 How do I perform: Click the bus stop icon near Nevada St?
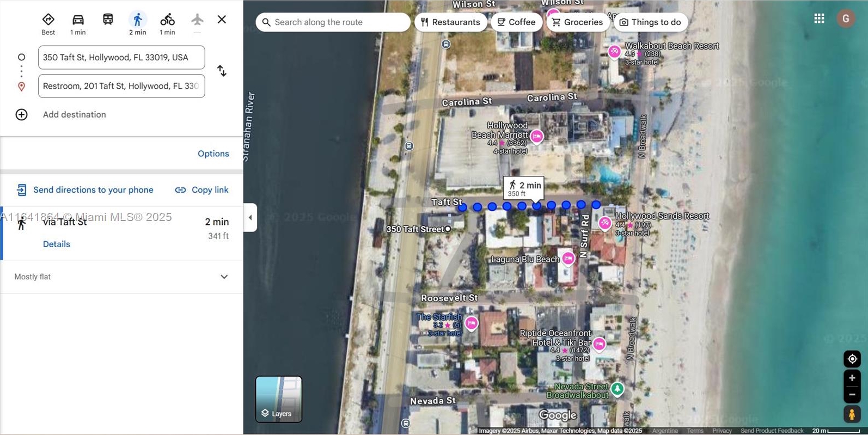(x=406, y=423)
